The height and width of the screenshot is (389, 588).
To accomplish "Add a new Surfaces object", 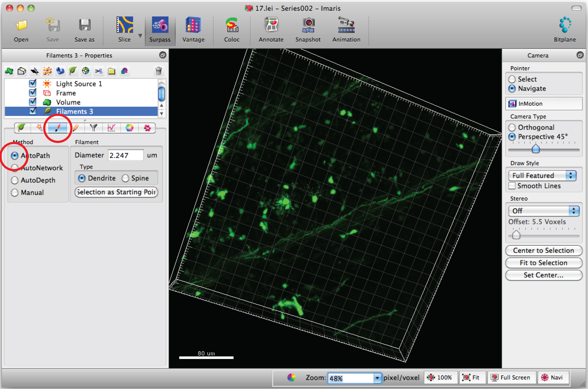I will (124, 71).
